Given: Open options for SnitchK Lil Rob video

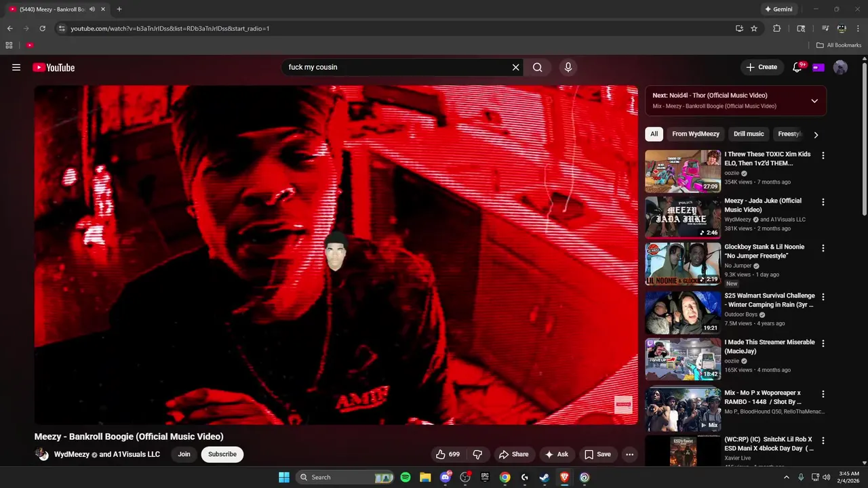Looking at the screenshot, I should pos(823,441).
